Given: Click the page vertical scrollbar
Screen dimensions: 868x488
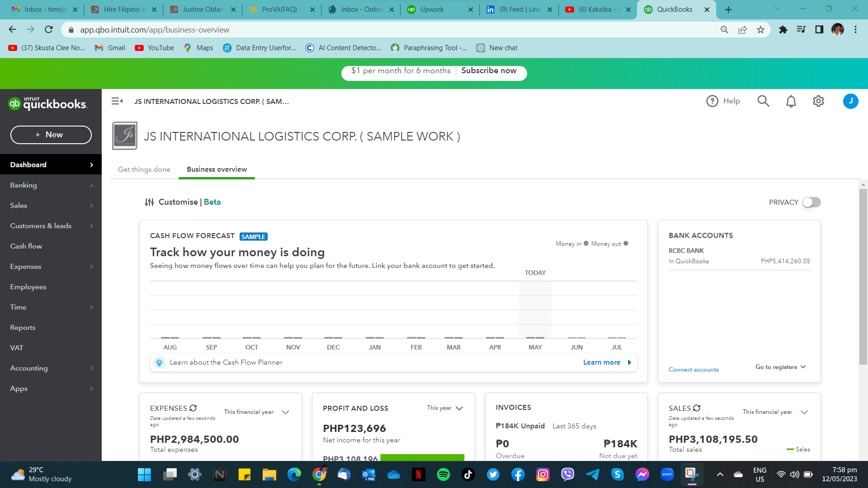Looking at the screenshot, I should tap(863, 276).
